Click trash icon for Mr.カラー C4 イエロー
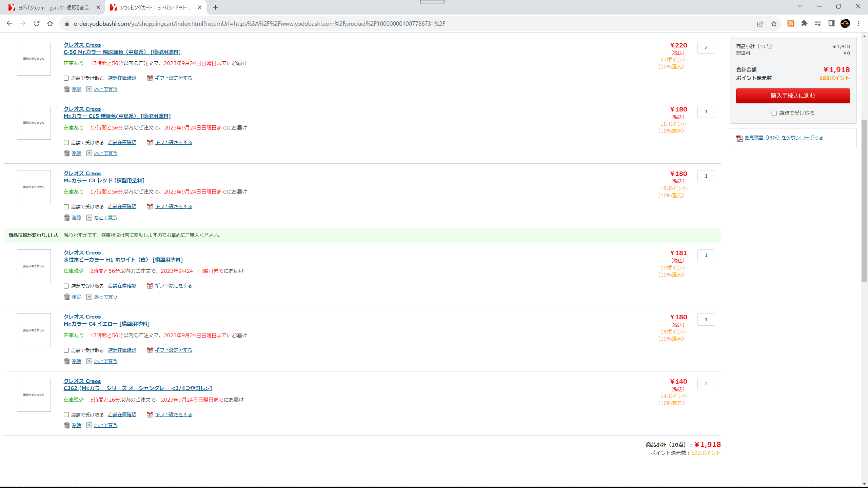The image size is (868, 488). click(x=67, y=361)
